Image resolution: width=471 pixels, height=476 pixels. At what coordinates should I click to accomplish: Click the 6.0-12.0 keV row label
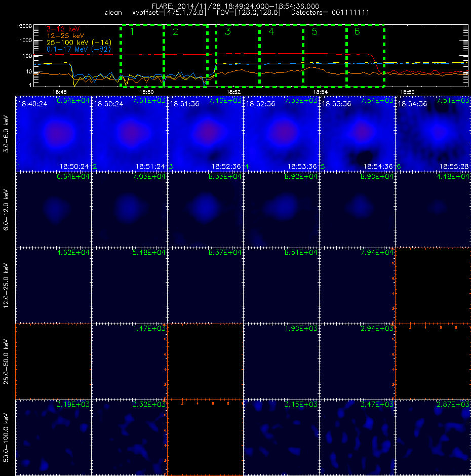coord(6,210)
